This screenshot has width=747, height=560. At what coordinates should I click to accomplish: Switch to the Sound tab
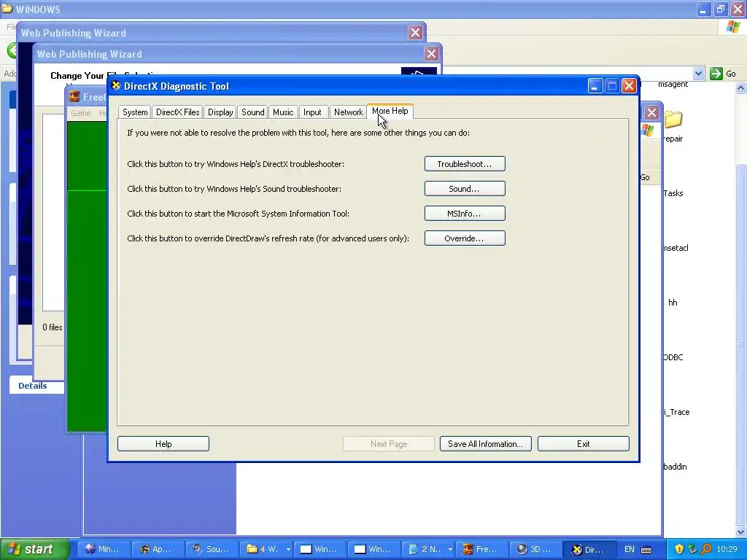(x=252, y=112)
